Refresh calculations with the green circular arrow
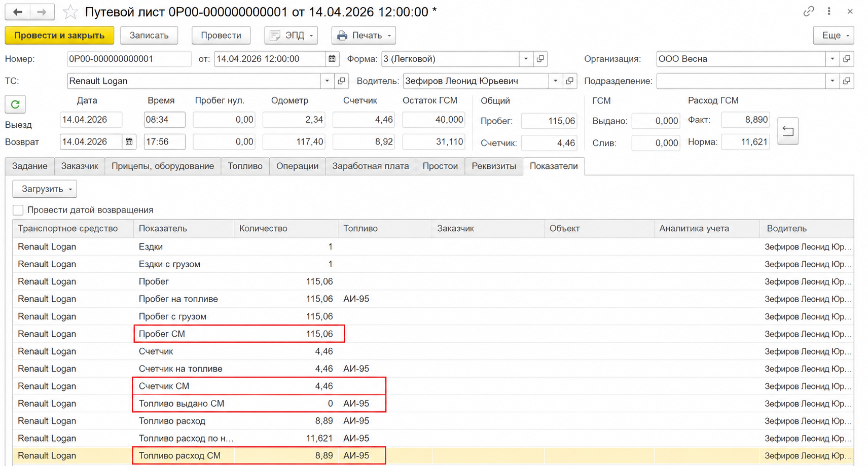 click(x=15, y=104)
